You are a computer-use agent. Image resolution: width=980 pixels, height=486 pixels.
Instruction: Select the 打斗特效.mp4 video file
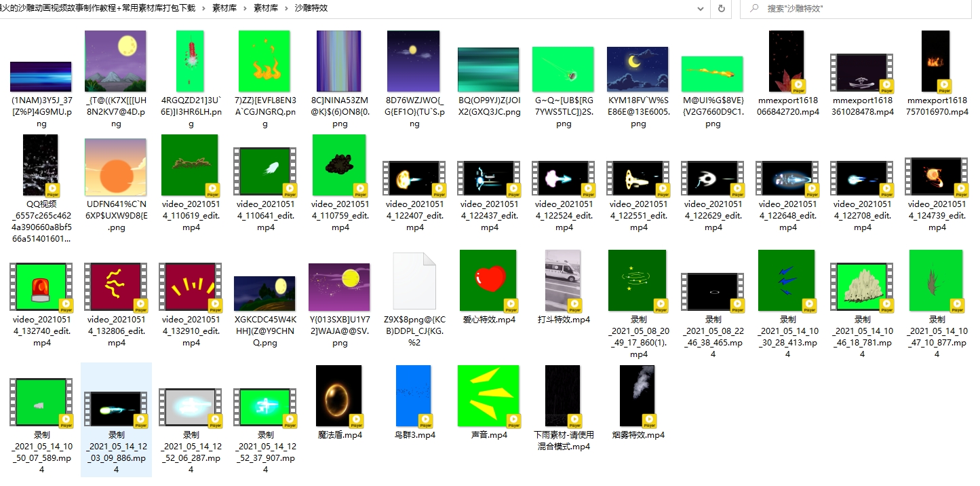tap(564, 280)
